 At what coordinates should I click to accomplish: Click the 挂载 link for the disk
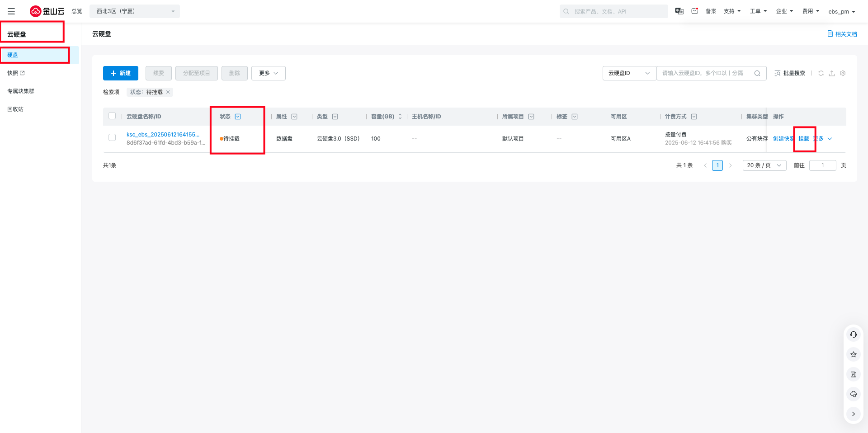point(803,139)
